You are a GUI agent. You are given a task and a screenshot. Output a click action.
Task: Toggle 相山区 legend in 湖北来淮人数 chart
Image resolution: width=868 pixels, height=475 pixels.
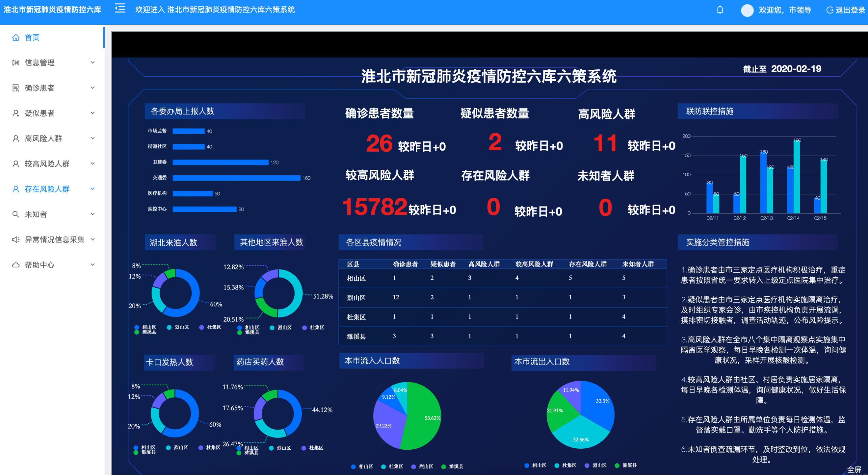pyautogui.click(x=145, y=327)
